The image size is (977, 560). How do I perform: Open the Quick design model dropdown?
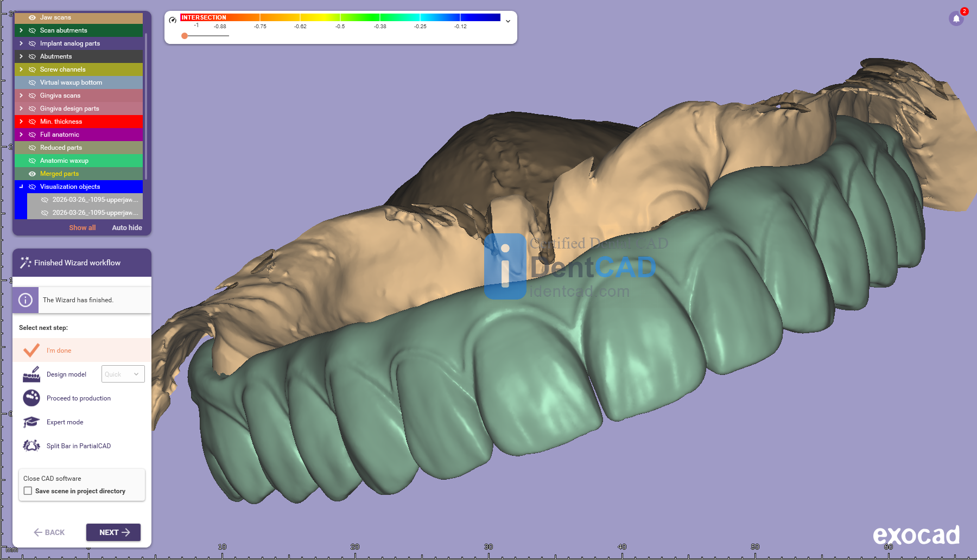tap(123, 374)
